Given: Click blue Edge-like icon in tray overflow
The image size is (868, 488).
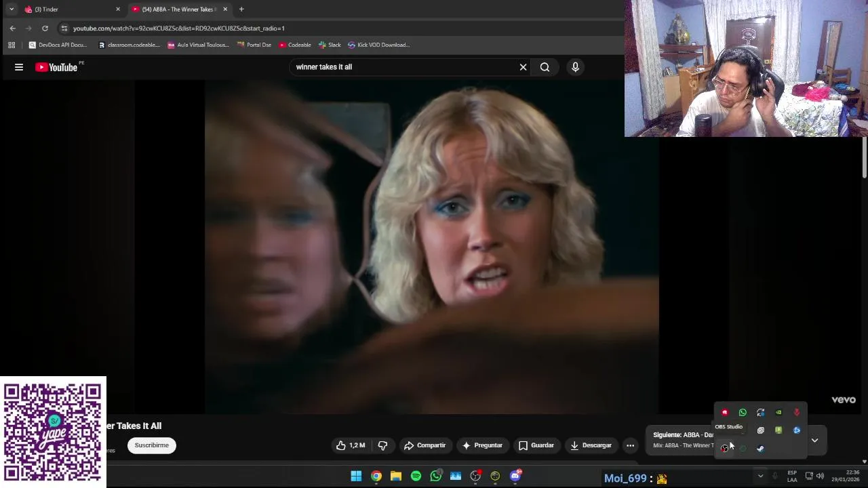Looking at the screenshot, I should click(797, 430).
